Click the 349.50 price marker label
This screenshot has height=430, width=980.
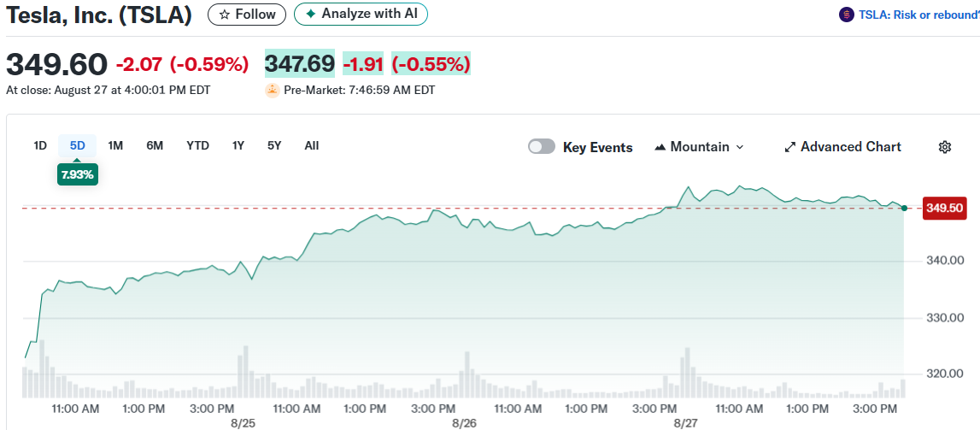(x=944, y=208)
